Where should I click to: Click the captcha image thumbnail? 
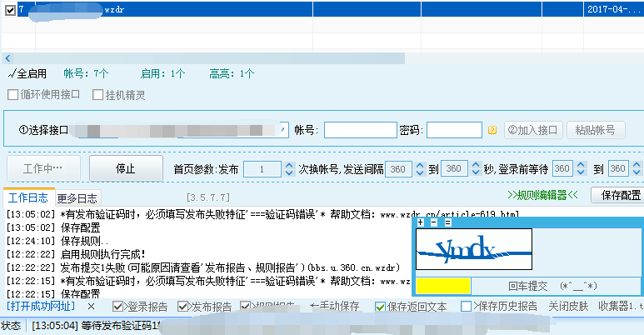(x=474, y=249)
